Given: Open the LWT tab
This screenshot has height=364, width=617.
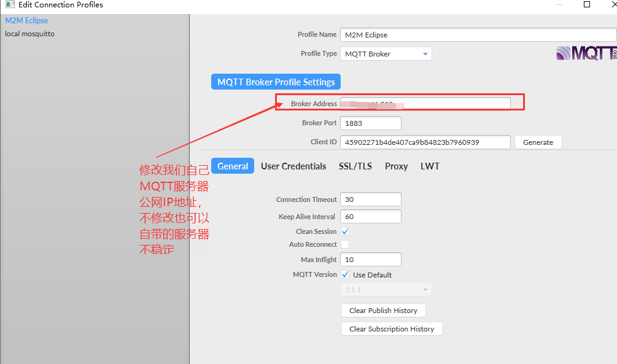Looking at the screenshot, I should pos(430,166).
